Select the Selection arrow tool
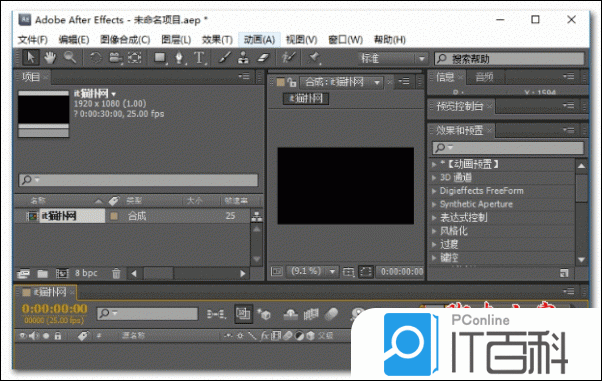602x381 pixels. [31, 58]
